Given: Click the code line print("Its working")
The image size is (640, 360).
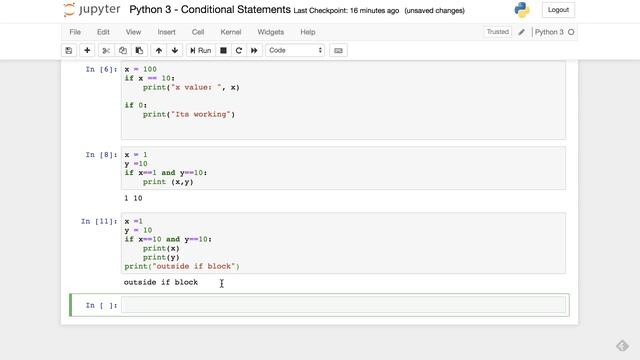Looking at the screenshot, I should point(189,114).
